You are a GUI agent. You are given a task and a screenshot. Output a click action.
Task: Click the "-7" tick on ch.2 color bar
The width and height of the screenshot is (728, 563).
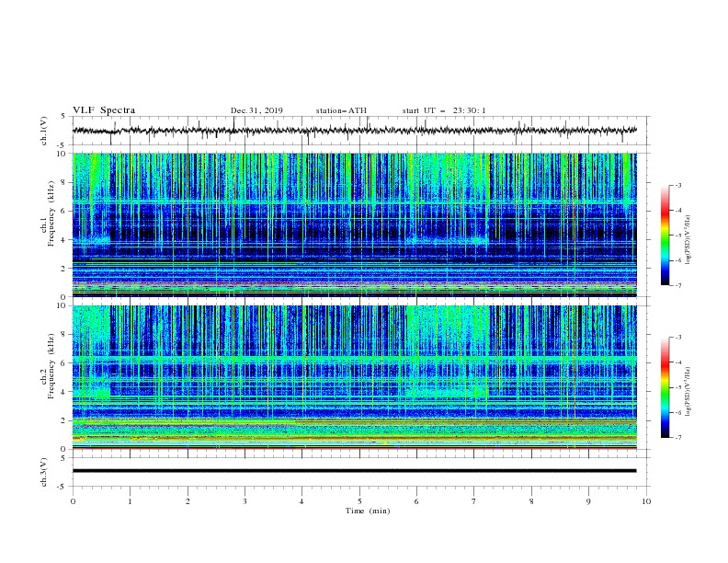[677, 437]
